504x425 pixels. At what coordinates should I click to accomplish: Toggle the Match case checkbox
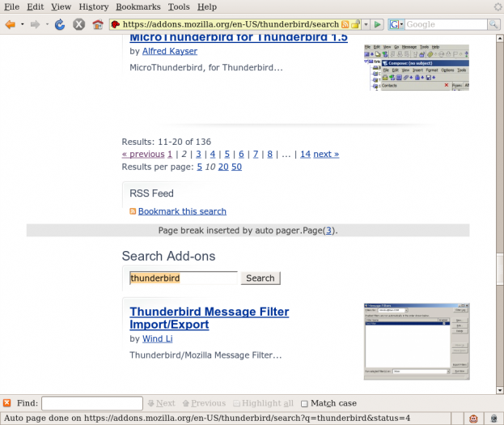(x=304, y=403)
